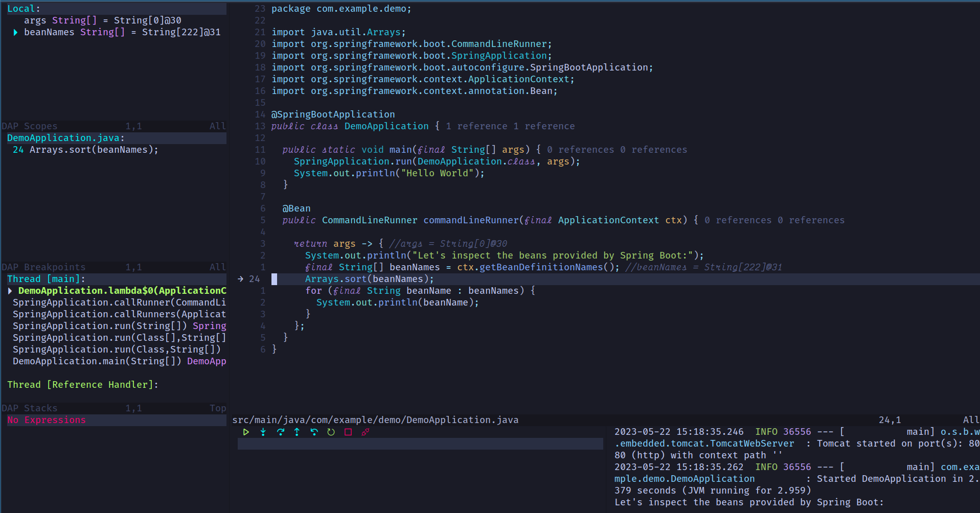Viewport: 980px width, 513px height.
Task: Click the step out debugger icon
Action: click(297, 432)
